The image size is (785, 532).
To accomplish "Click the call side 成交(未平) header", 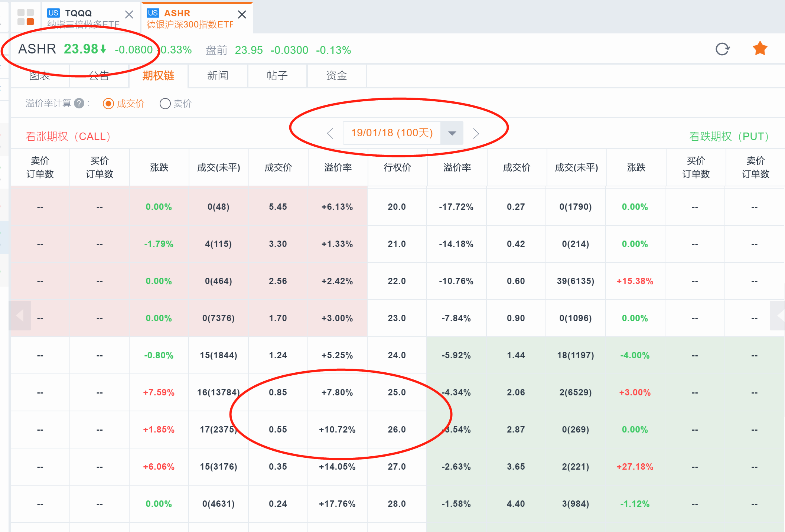I will (x=219, y=167).
